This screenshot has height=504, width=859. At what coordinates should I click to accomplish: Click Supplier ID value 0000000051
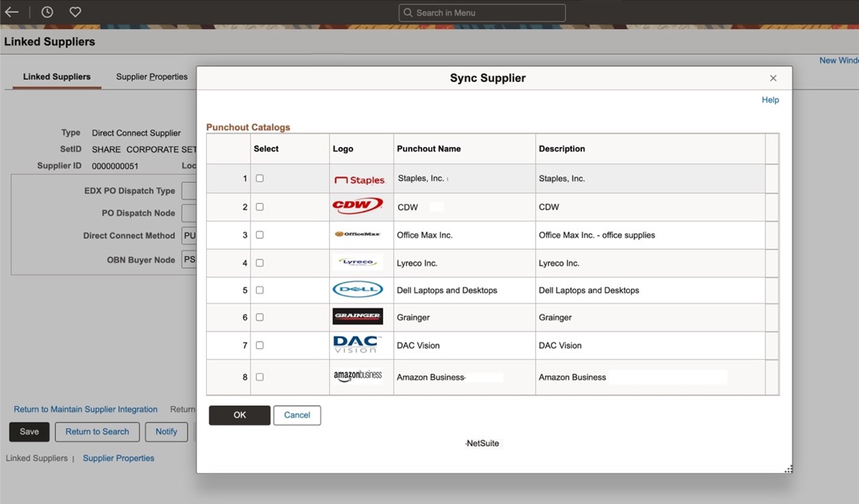(115, 166)
